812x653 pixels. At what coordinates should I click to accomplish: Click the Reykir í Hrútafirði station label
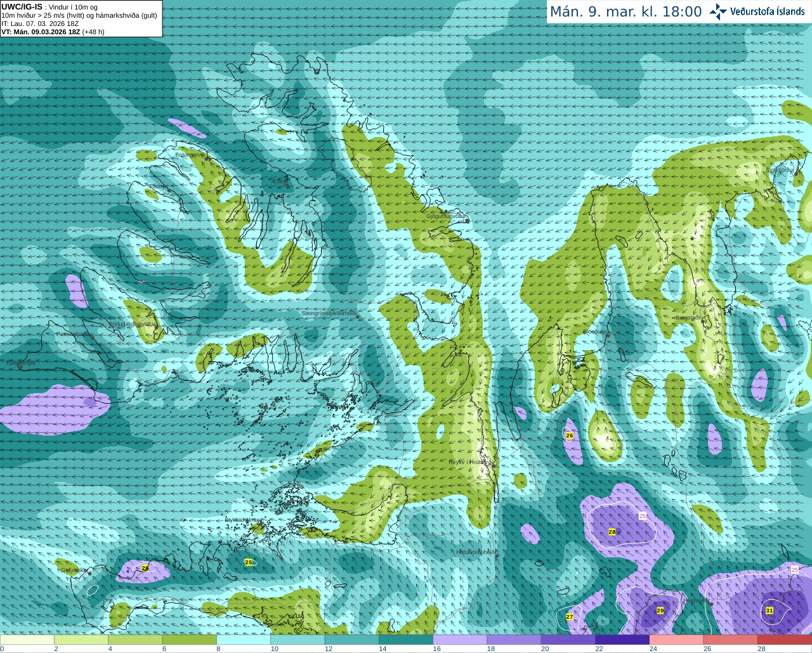tap(470, 462)
